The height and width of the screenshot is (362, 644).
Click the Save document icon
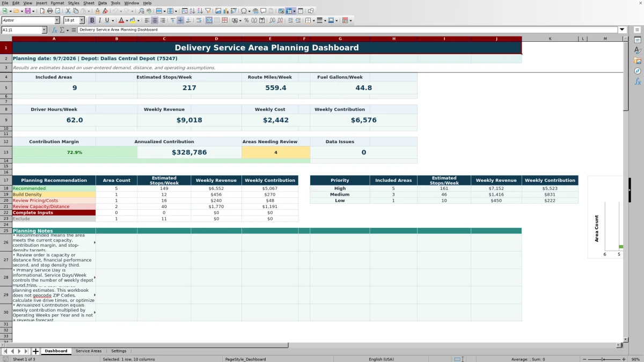pyautogui.click(x=27, y=11)
